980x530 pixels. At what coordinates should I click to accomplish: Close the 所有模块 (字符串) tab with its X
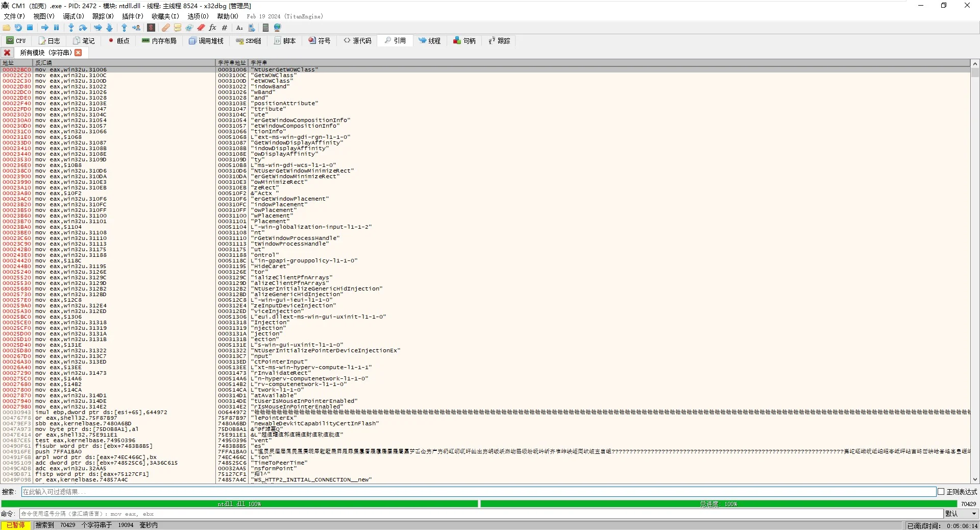tap(78, 53)
